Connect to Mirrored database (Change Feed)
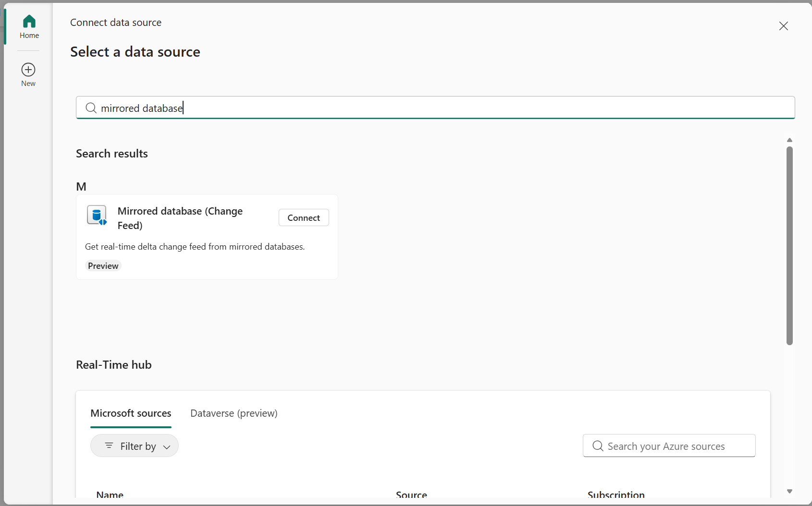Image resolution: width=812 pixels, height=506 pixels. pyautogui.click(x=304, y=217)
